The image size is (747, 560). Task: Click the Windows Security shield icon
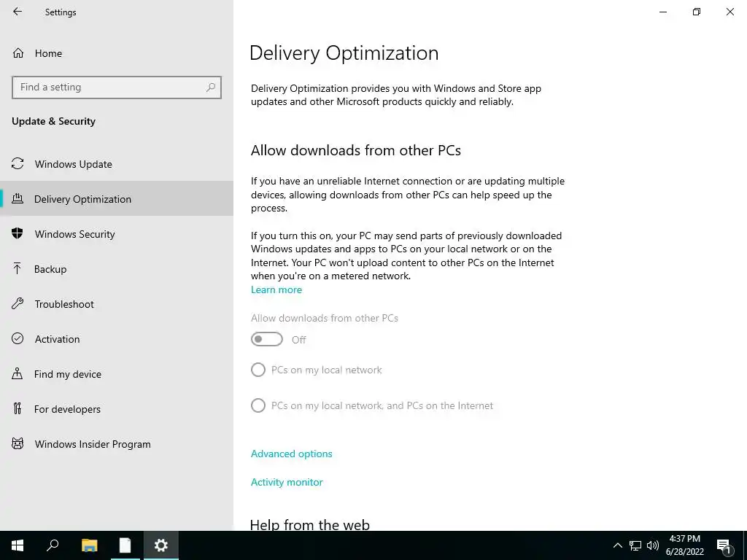point(18,234)
